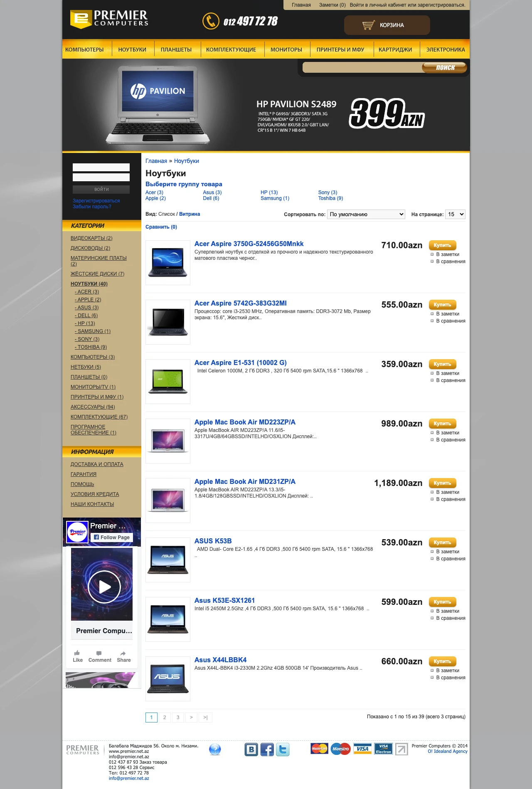Viewport: 532px width, 789px height.
Task: Open the shopping cart Корзина
Action: click(x=387, y=25)
